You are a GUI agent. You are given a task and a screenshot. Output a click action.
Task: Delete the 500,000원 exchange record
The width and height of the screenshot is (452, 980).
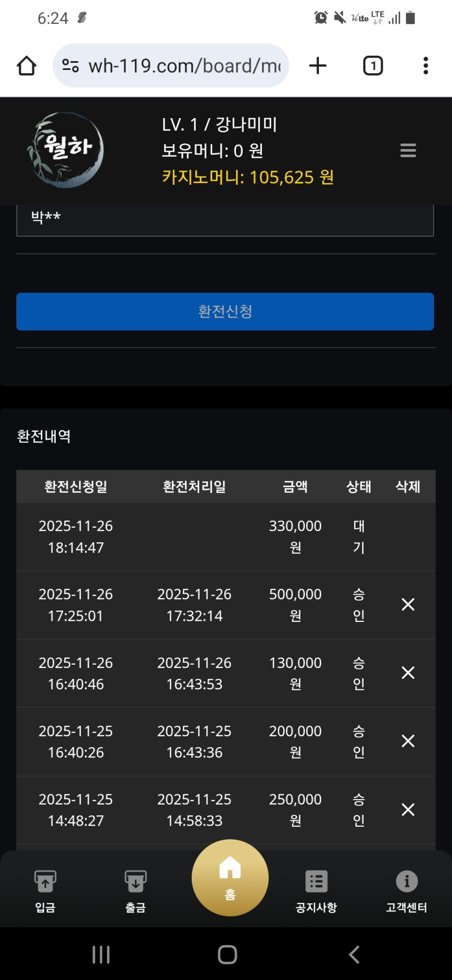408,605
